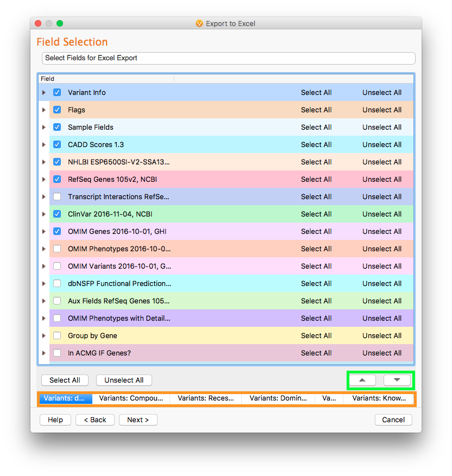Expand the Transcript Interactions RefSe... group
This screenshot has width=452, height=476.
(x=44, y=196)
